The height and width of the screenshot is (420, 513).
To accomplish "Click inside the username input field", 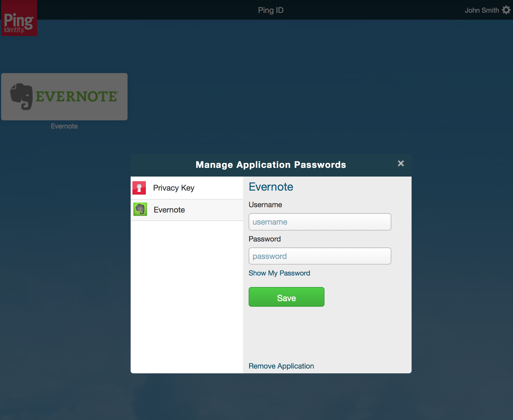I will 319,222.
